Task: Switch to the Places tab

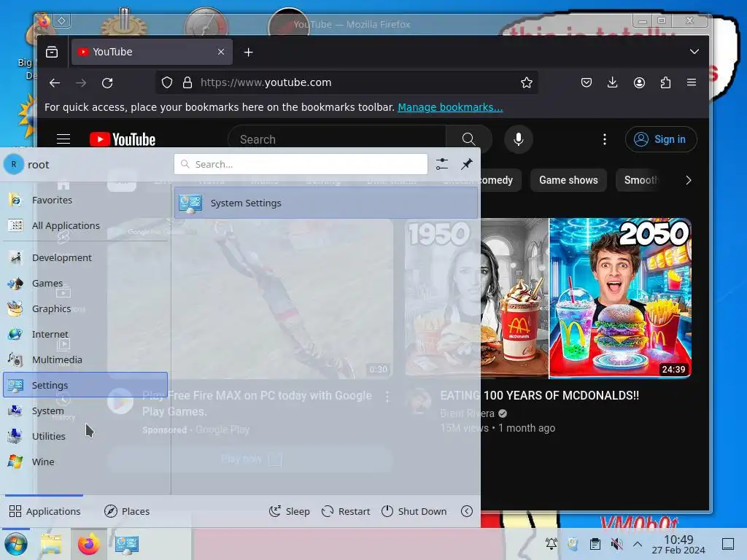Action: click(x=127, y=511)
